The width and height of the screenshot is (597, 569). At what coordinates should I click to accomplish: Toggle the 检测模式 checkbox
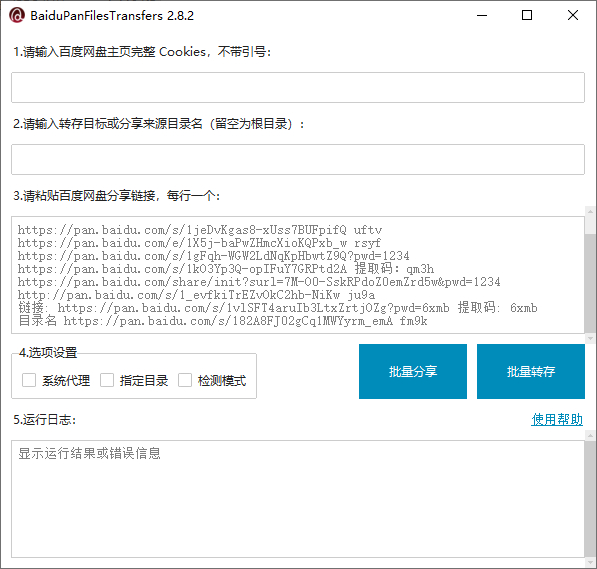pyautogui.click(x=185, y=380)
